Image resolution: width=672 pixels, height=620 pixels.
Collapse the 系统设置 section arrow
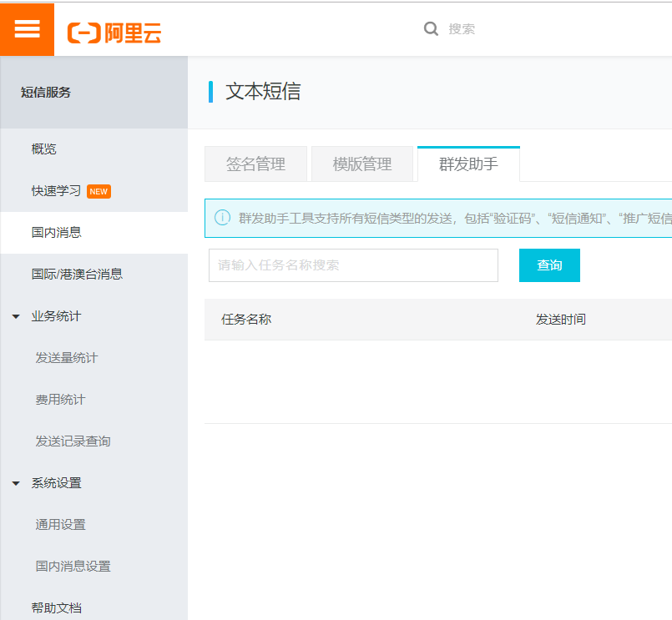coord(14,482)
